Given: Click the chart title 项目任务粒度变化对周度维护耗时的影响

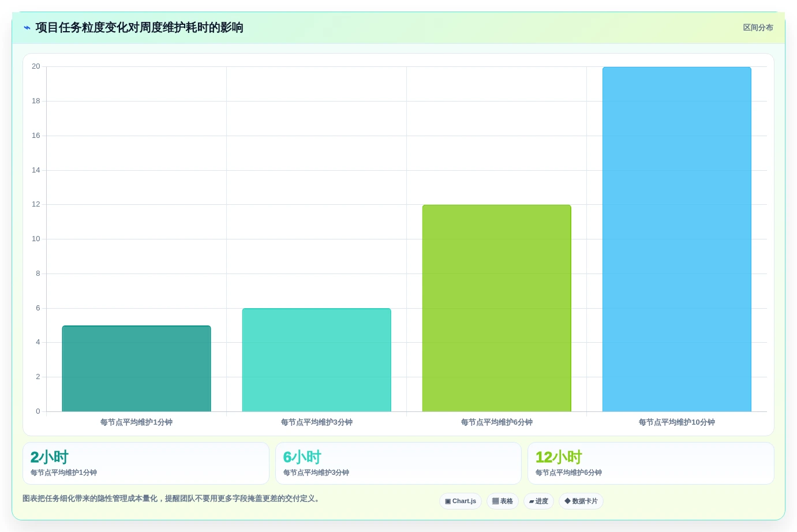Looking at the screenshot, I should coord(139,28).
